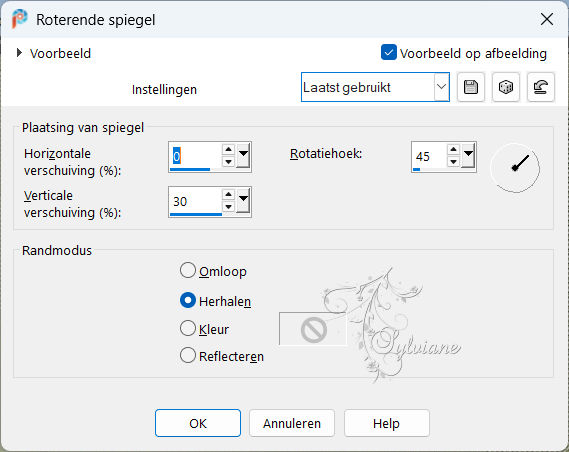Click the Annuleren button
The image size is (569, 452).
click(x=292, y=423)
